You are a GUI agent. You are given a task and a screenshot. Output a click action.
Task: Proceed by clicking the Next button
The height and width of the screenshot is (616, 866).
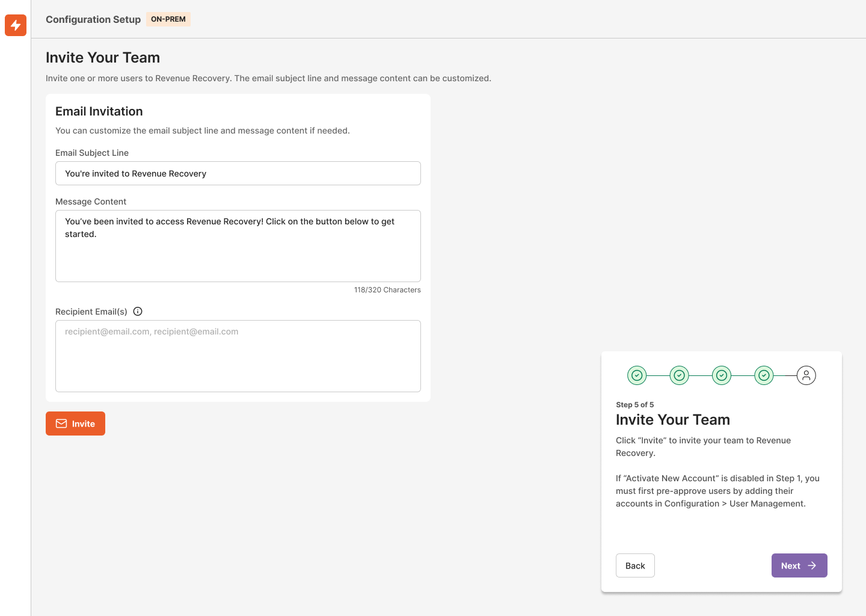(799, 565)
